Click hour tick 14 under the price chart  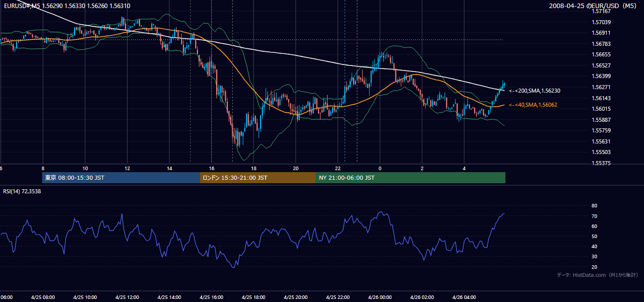pos(169,168)
